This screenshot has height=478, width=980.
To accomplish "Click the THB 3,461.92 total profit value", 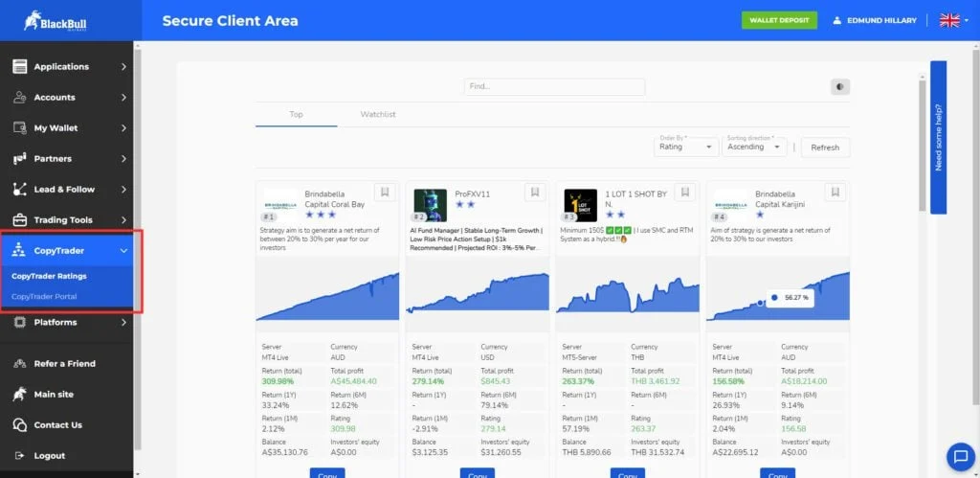I will [x=655, y=381].
